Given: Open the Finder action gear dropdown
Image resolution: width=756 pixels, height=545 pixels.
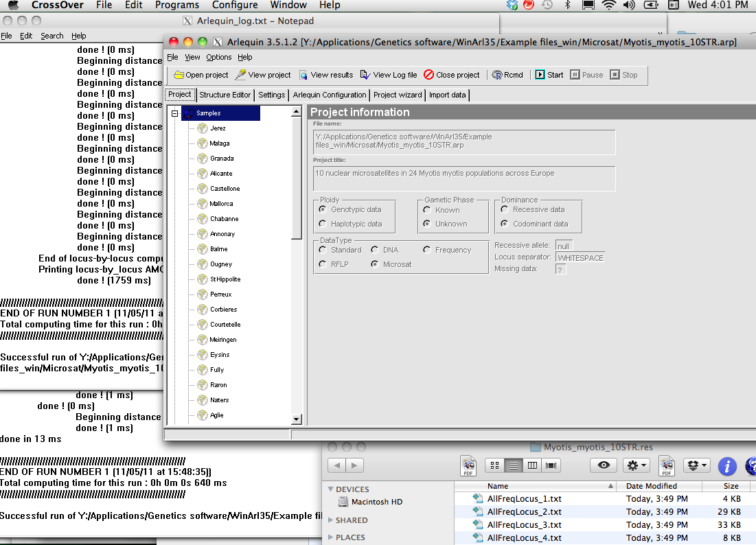Looking at the screenshot, I should [x=636, y=465].
